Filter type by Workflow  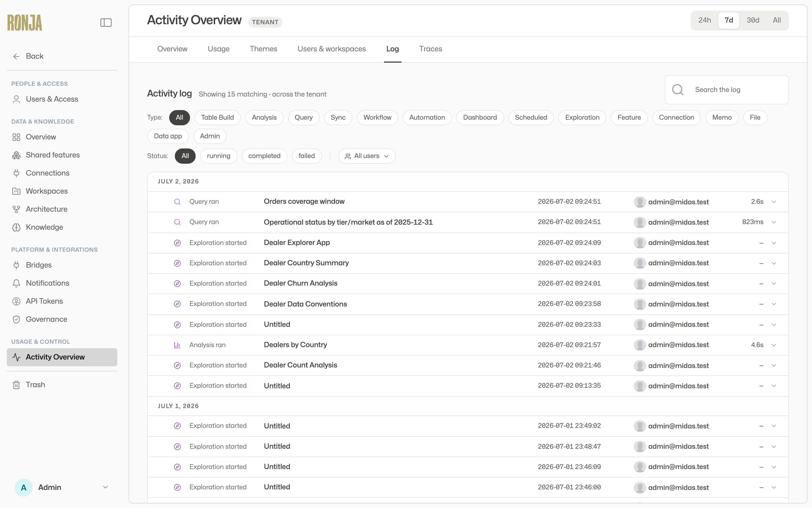(377, 118)
